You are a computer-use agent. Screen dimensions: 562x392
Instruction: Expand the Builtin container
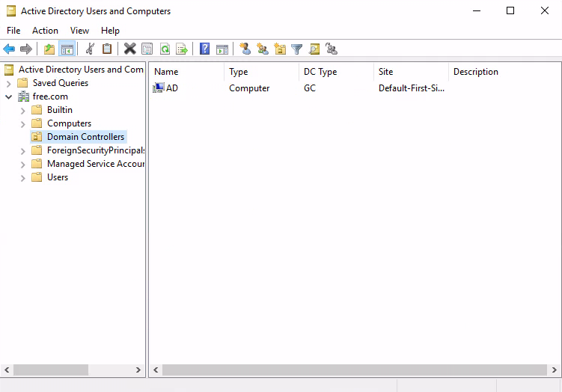click(x=22, y=111)
